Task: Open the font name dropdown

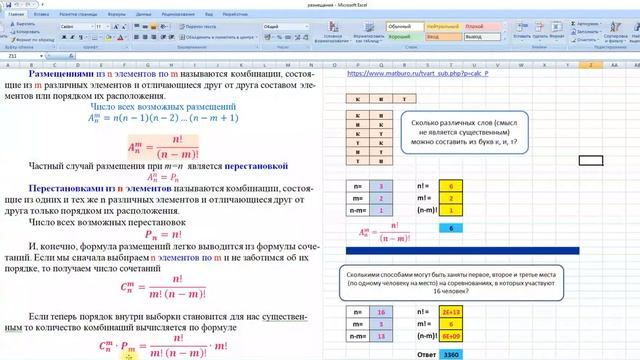Action: point(91,27)
